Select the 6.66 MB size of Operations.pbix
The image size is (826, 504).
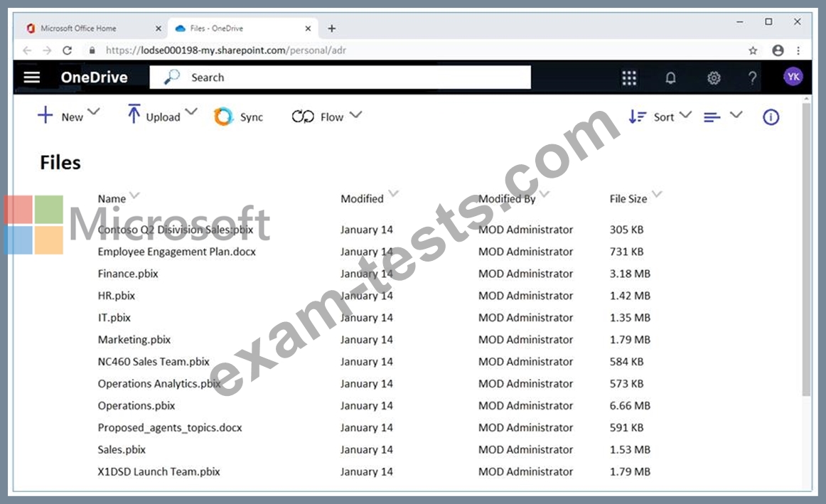click(x=630, y=406)
